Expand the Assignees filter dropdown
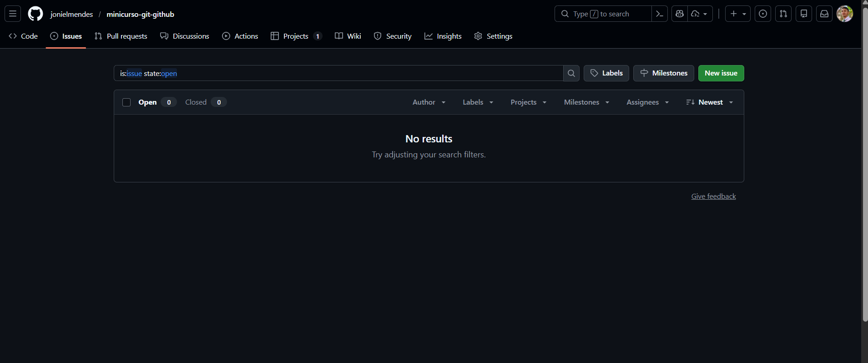Screen dimensions: 868x363 pyautogui.click(x=647, y=102)
